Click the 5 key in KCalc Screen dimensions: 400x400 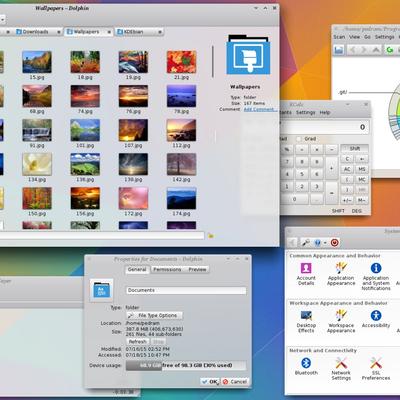coord(302,174)
